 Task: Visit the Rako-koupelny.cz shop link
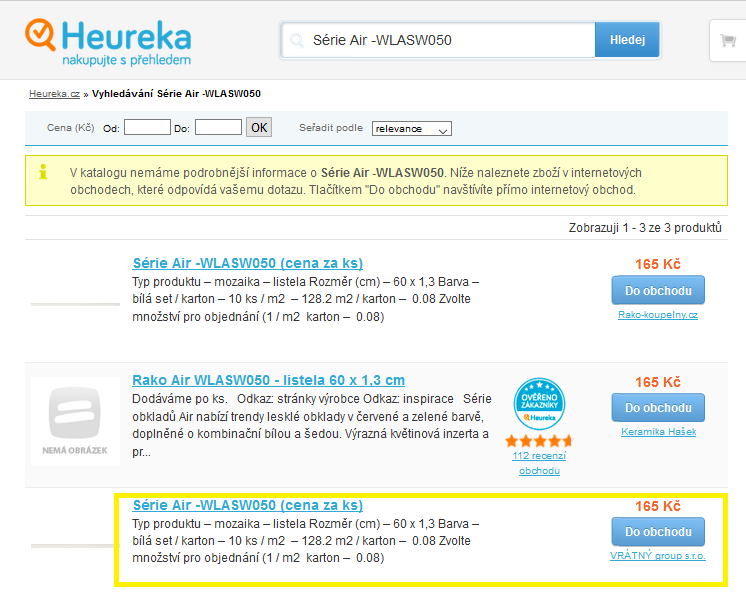pos(658,315)
